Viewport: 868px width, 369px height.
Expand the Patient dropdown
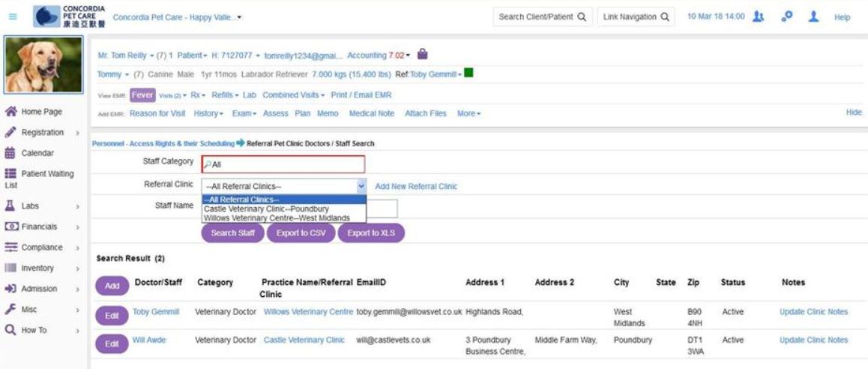coord(192,55)
